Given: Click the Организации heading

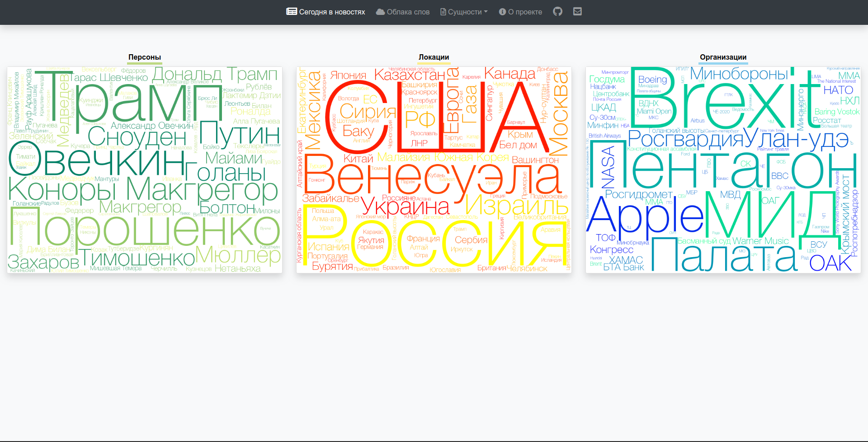Looking at the screenshot, I should (x=723, y=57).
